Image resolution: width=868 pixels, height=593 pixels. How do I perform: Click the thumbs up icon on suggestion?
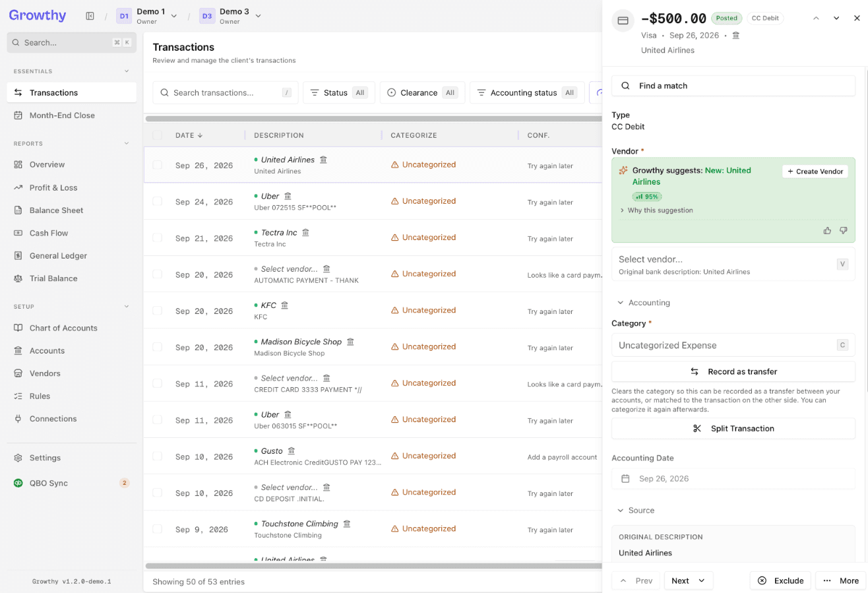(x=827, y=230)
